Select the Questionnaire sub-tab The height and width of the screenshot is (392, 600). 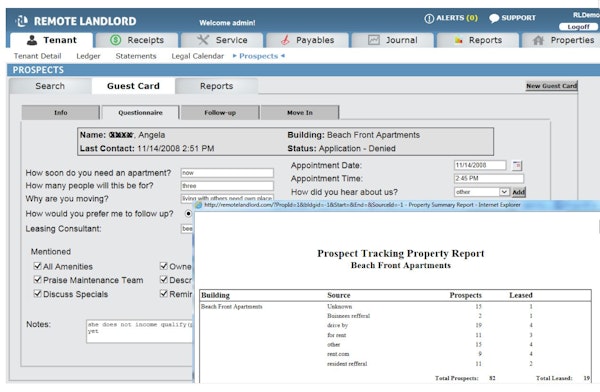(140, 113)
